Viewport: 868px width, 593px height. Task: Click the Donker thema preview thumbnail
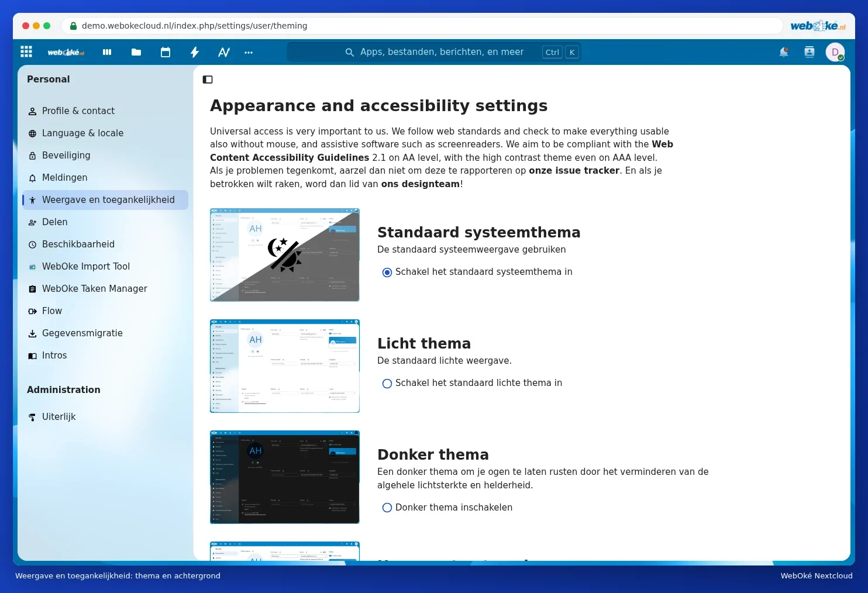click(285, 477)
